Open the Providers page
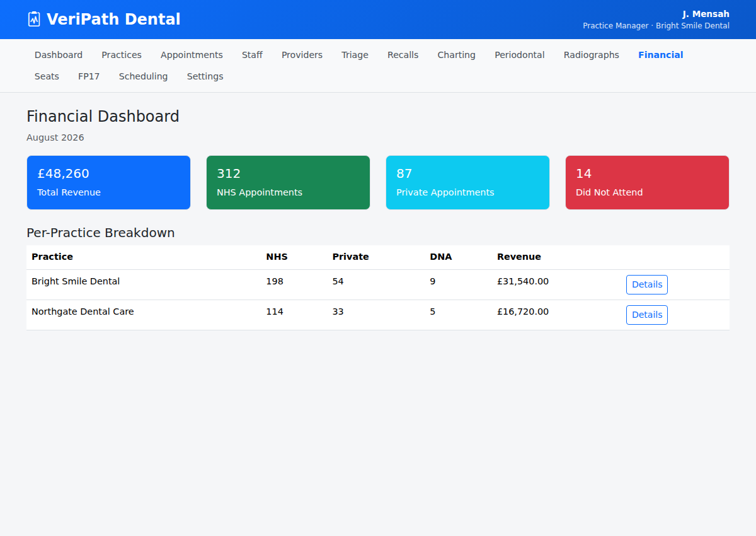This screenshot has height=536, width=756. (x=302, y=55)
